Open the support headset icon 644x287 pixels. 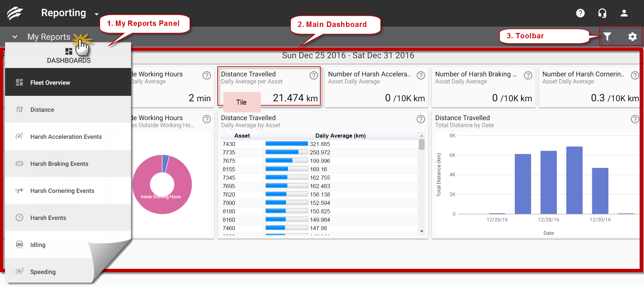[x=602, y=13]
